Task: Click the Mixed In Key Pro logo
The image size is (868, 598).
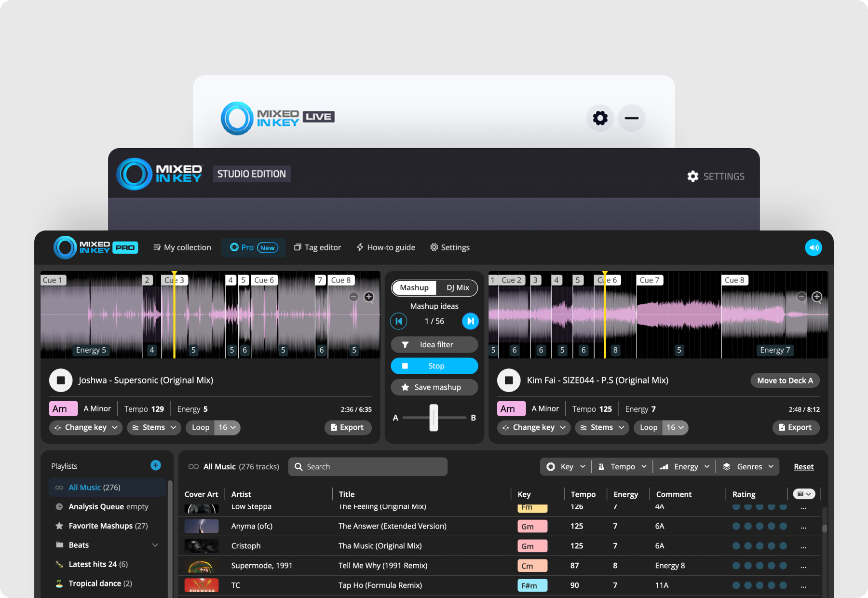Action: [96, 247]
